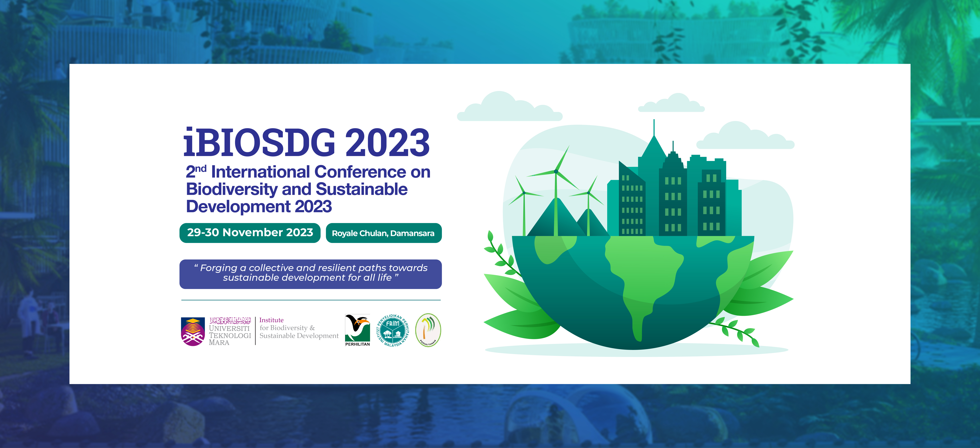Click '2nd International Conference on' heading line

click(x=308, y=172)
